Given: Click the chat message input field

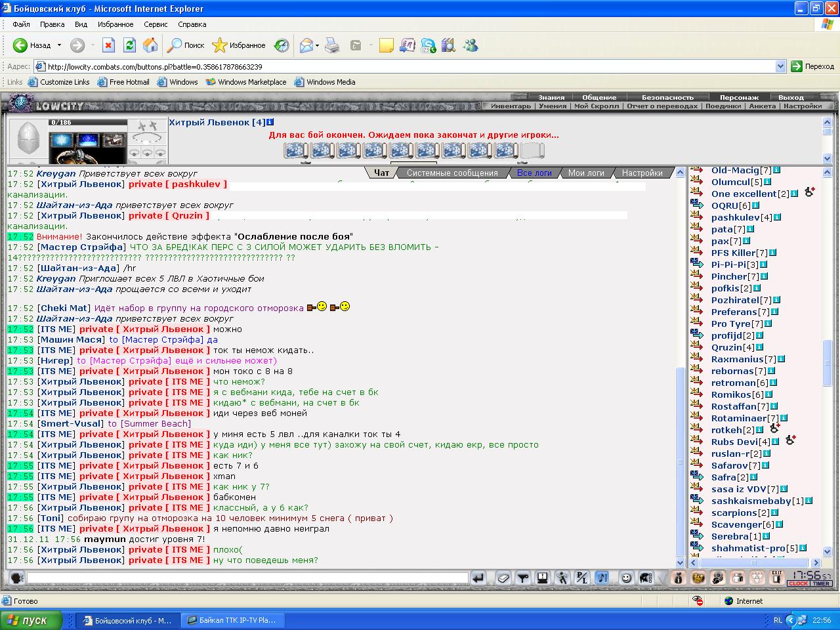Looking at the screenshot, I should tap(247, 578).
